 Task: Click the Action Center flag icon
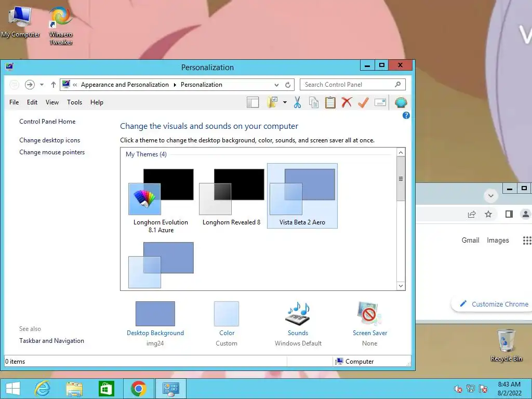coord(484,389)
